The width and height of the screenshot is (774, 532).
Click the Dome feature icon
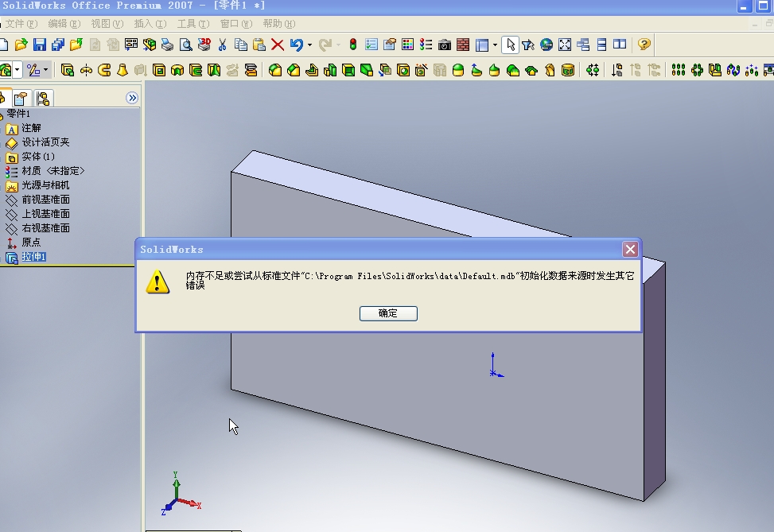coord(458,70)
